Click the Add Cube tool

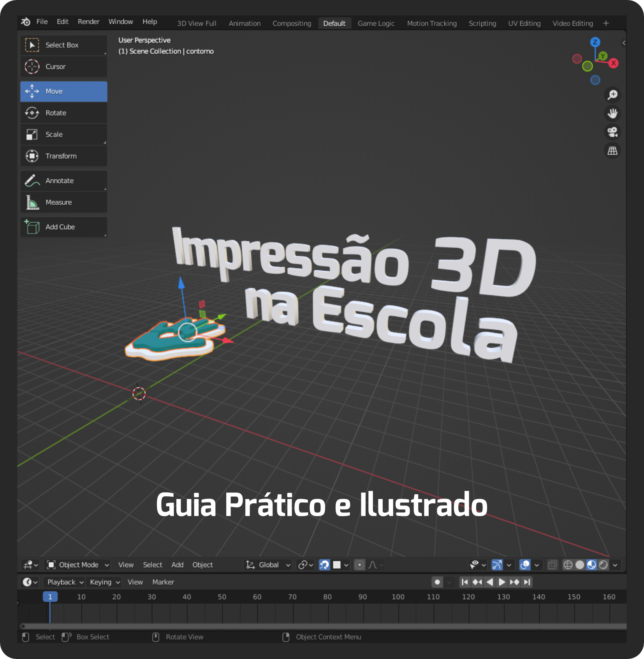point(63,227)
